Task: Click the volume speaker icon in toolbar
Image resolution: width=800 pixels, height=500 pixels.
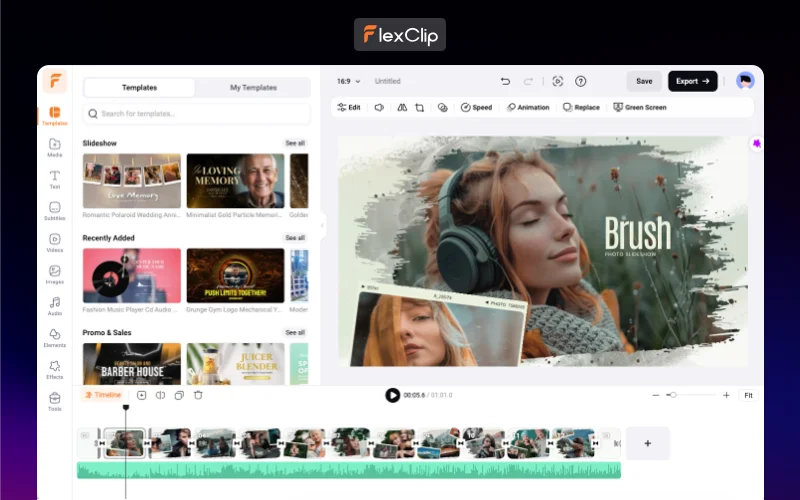Action: [x=379, y=107]
